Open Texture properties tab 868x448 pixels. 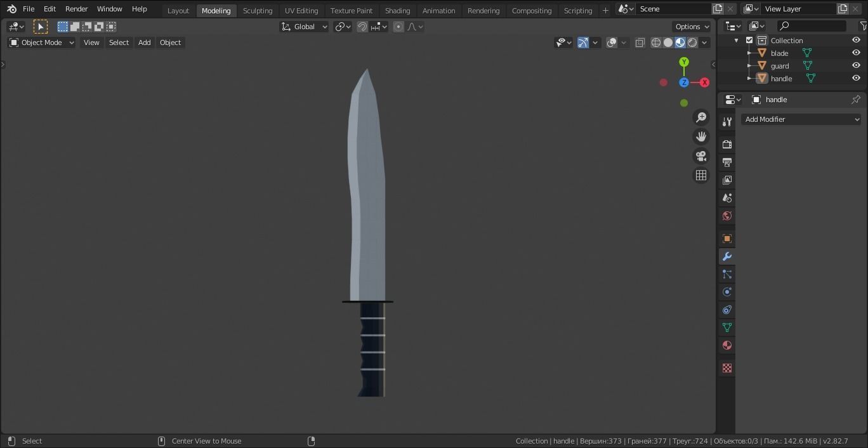727,368
